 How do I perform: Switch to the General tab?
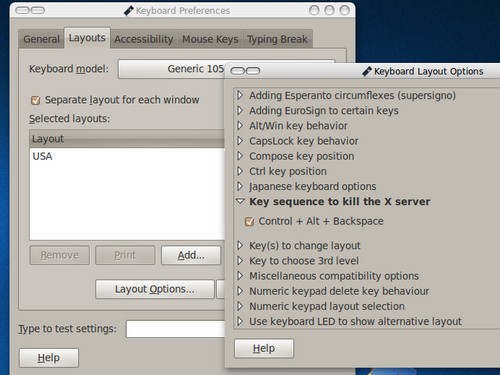(x=41, y=39)
